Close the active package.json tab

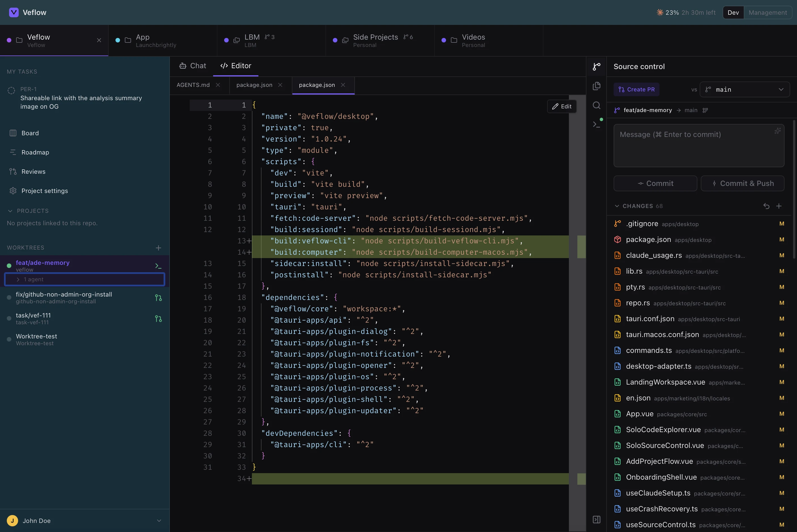point(343,85)
